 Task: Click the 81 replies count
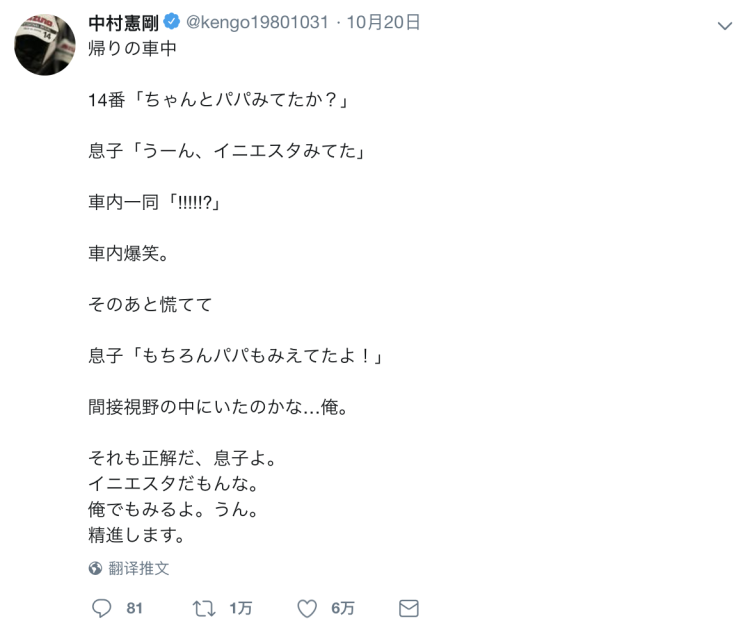(134, 608)
